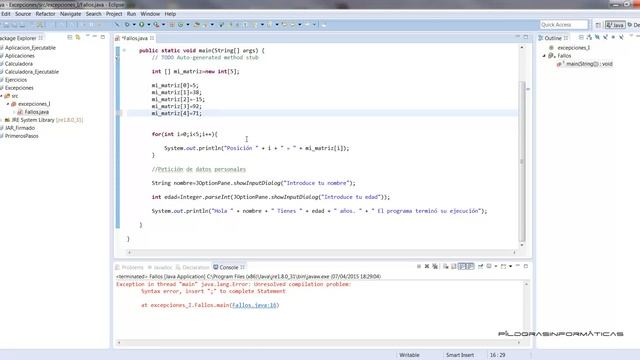Viewport: 640px width, 360px height.
Task: Open the Help menu
Action: pos(170,14)
